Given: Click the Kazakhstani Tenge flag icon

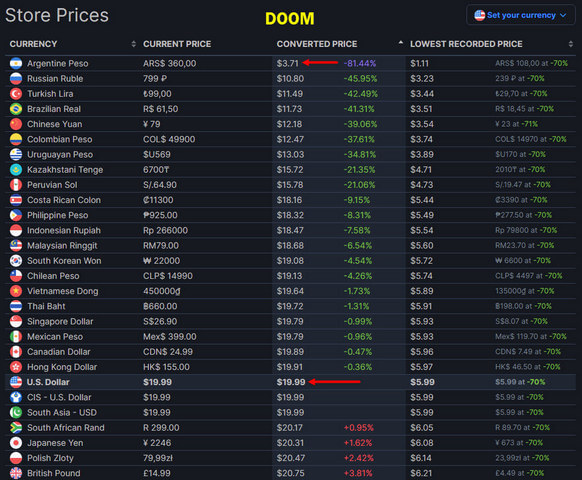Looking at the screenshot, I should (16, 170).
